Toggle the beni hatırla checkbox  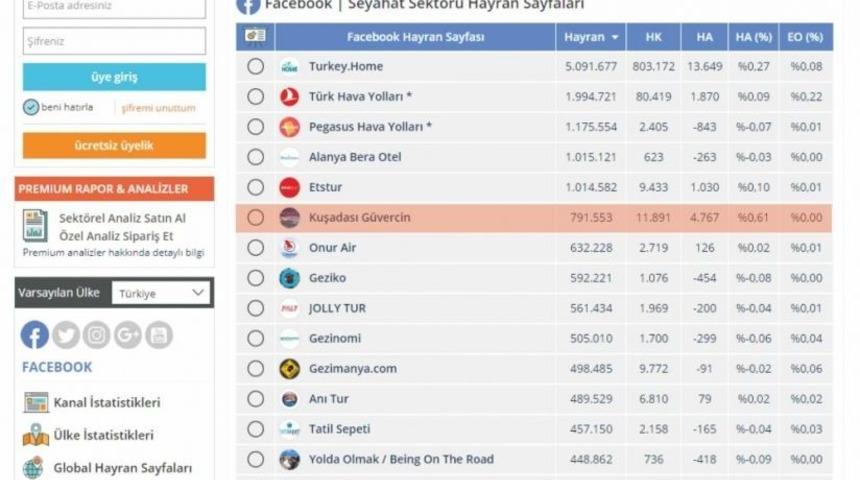pyautogui.click(x=31, y=107)
